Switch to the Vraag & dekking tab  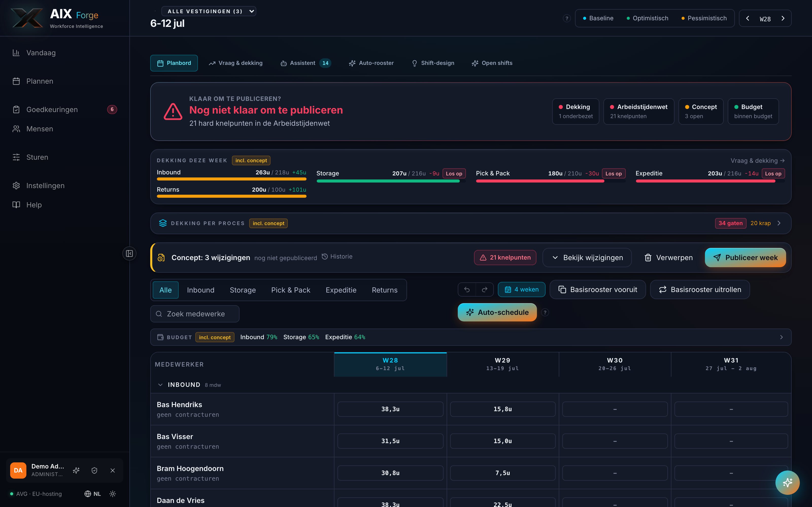pyautogui.click(x=235, y=63)
